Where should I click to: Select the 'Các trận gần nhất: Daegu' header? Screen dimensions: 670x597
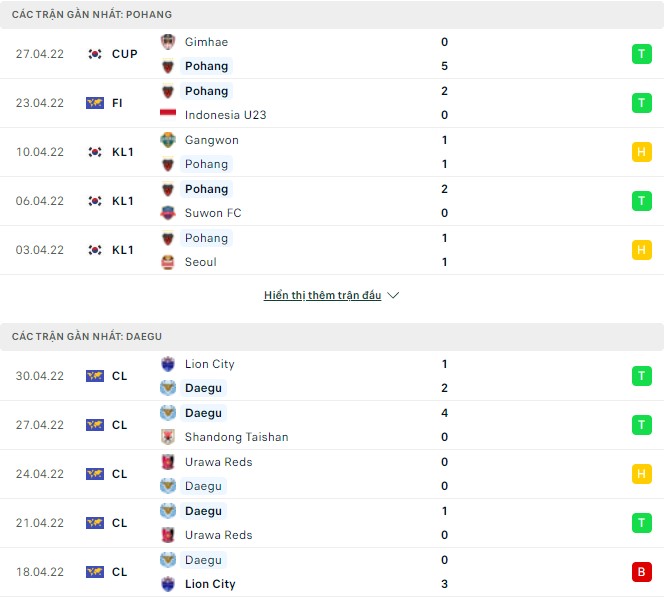tap(87, 337)
